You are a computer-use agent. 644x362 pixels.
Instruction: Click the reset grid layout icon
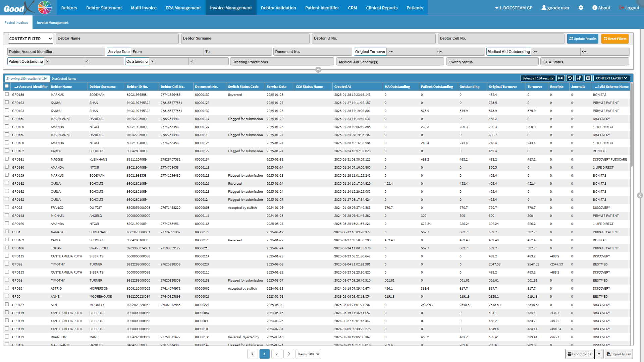point(570,78)
